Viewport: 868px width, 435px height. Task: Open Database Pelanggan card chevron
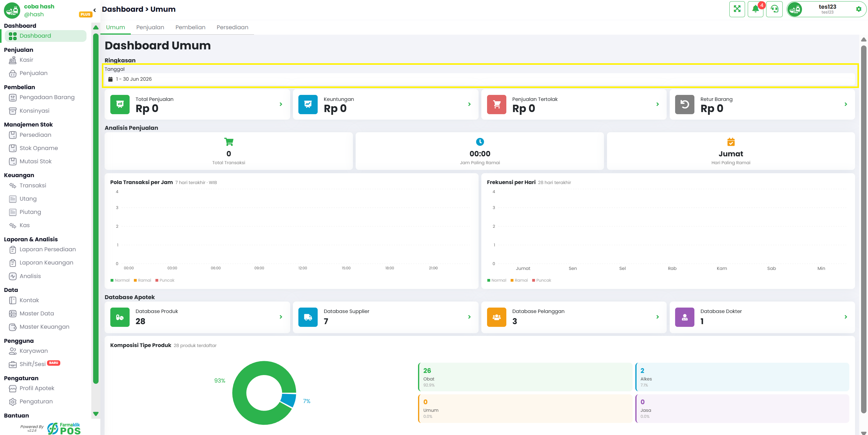pos(657,317)
